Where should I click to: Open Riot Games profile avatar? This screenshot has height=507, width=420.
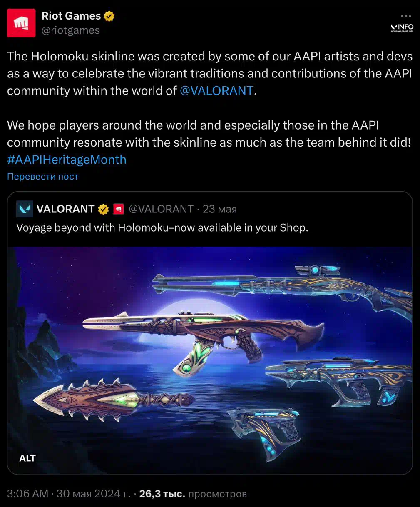(x=21, y=23)
